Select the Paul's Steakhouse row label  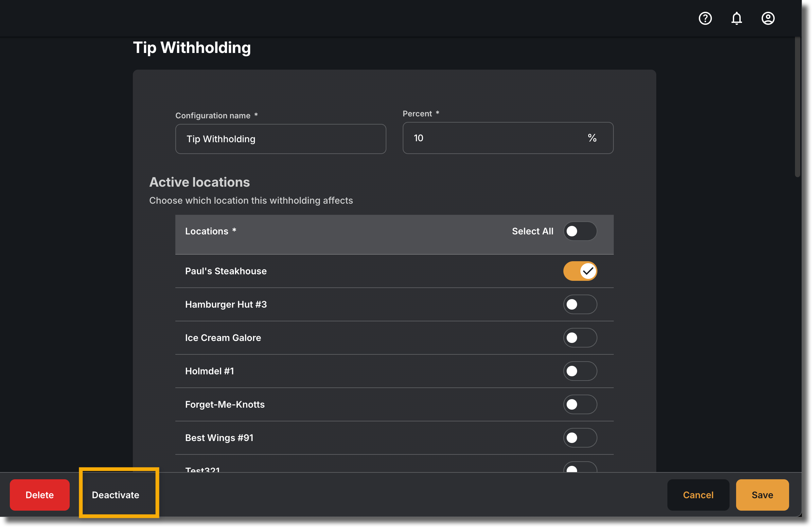click(226, 271)
